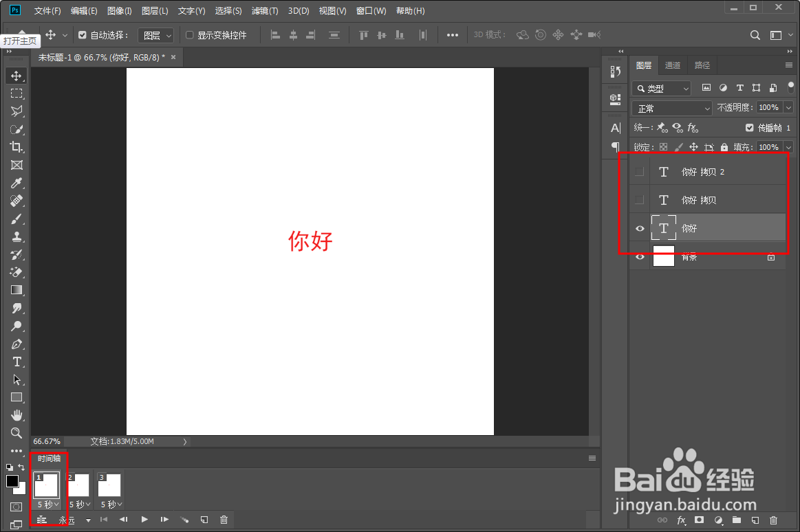Select the Smudge tool
Viewport: 800px width, 532px height.
point(17,309)
